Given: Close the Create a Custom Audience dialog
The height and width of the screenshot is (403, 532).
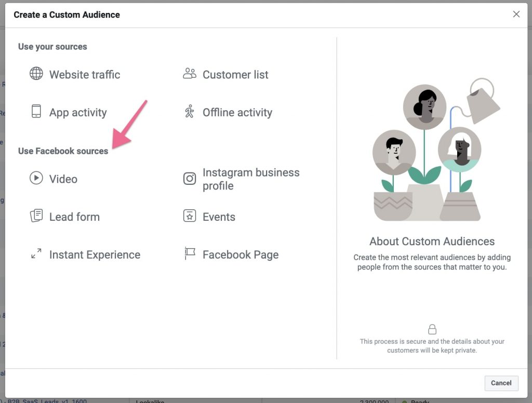Looking at the screenshot, I should (516, 15).
